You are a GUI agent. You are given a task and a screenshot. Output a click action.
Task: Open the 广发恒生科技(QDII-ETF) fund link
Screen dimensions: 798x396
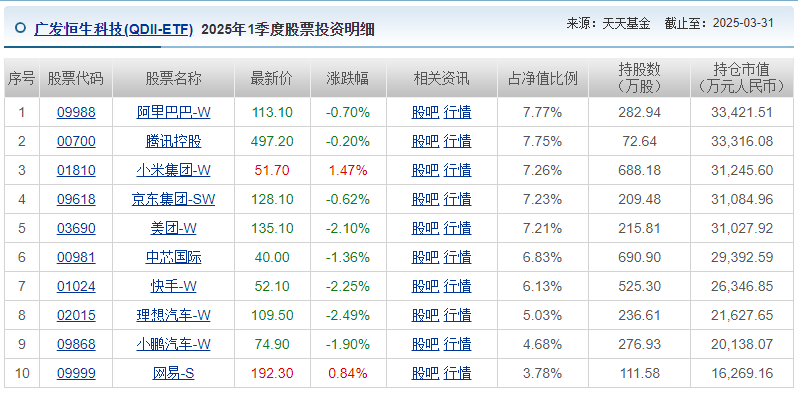click(113, 30)
